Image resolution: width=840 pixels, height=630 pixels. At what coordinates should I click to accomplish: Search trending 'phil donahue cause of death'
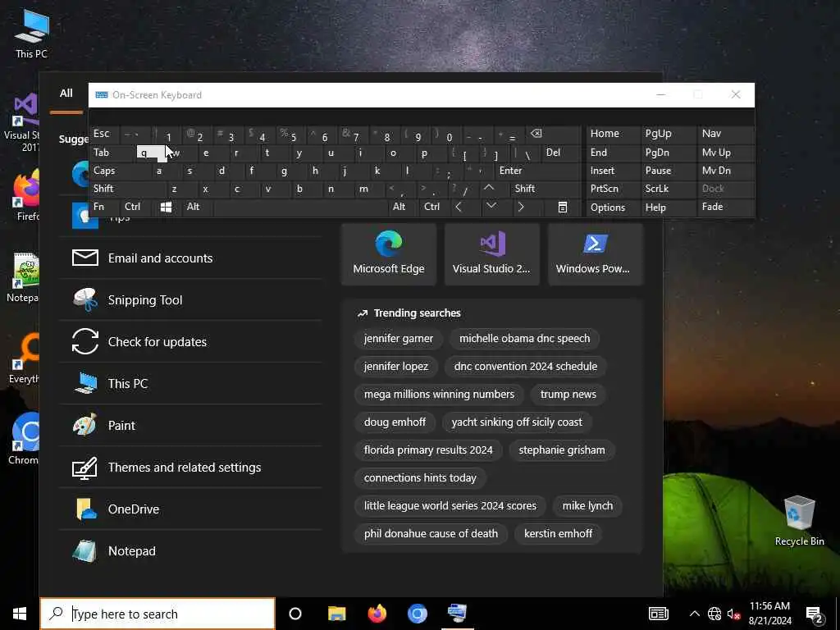pyautogui.click(x=431, y=533)
